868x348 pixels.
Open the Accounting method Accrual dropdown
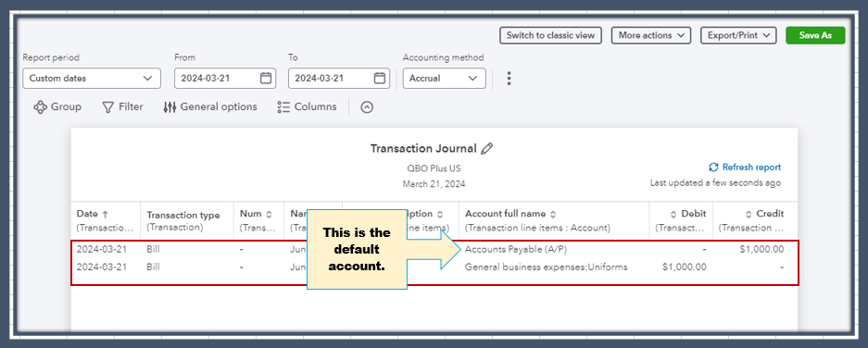[444, 78]
